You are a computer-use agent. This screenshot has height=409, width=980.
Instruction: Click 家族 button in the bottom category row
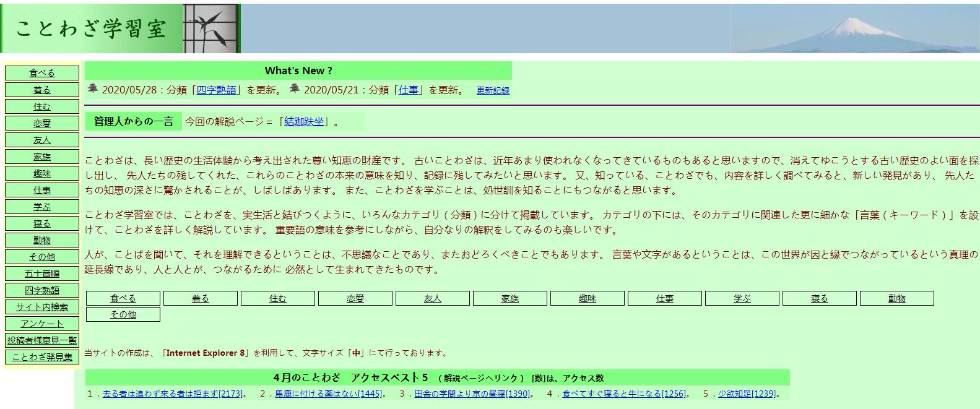click(510, 298)
